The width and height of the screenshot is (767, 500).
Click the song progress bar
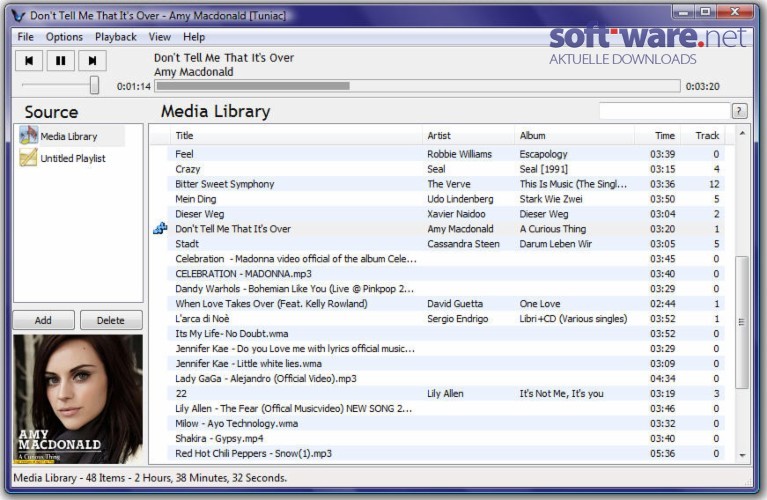[417, 86]
